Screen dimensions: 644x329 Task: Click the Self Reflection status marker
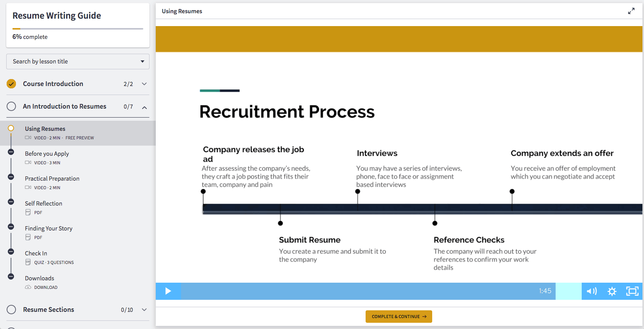(11, 202)
